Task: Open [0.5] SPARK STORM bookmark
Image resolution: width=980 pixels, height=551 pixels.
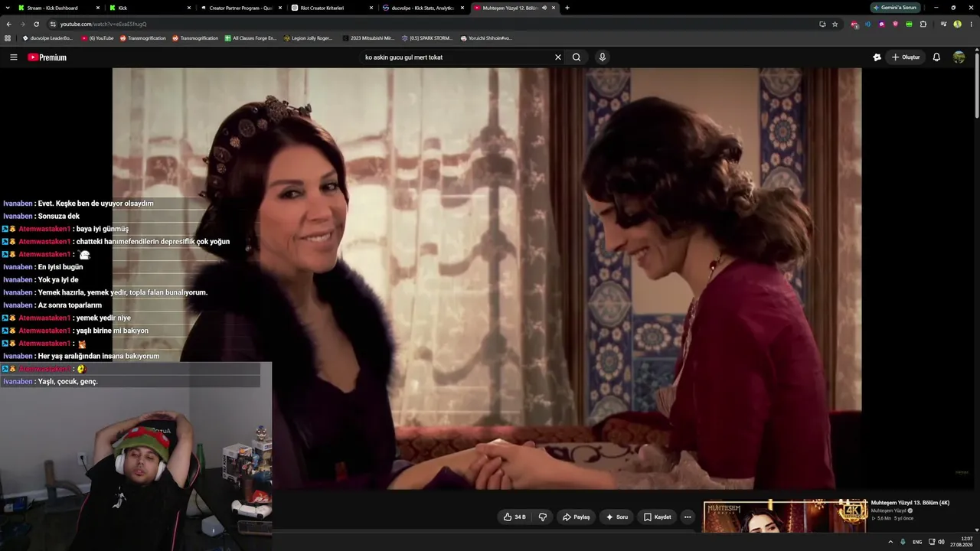Action: [427, 38]
